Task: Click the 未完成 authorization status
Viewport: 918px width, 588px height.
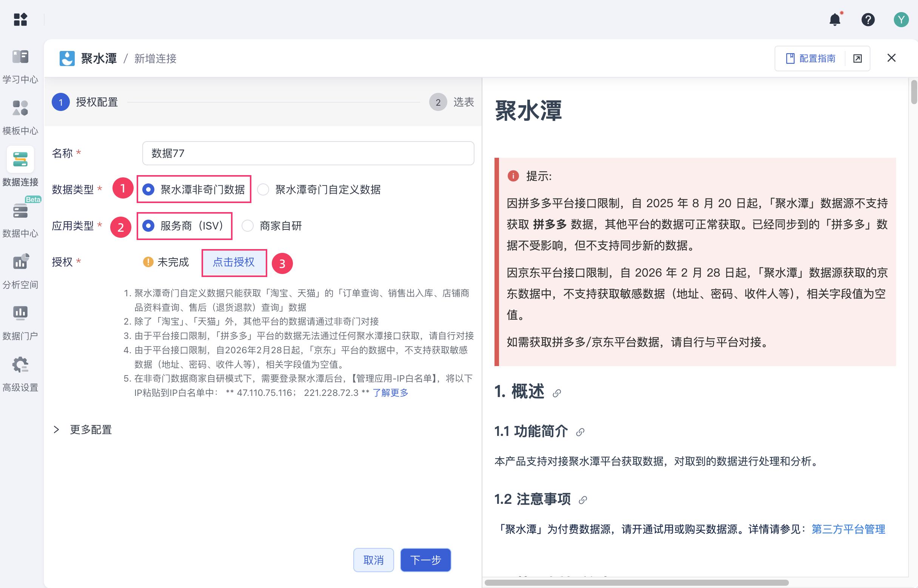Action: (166, 262)
